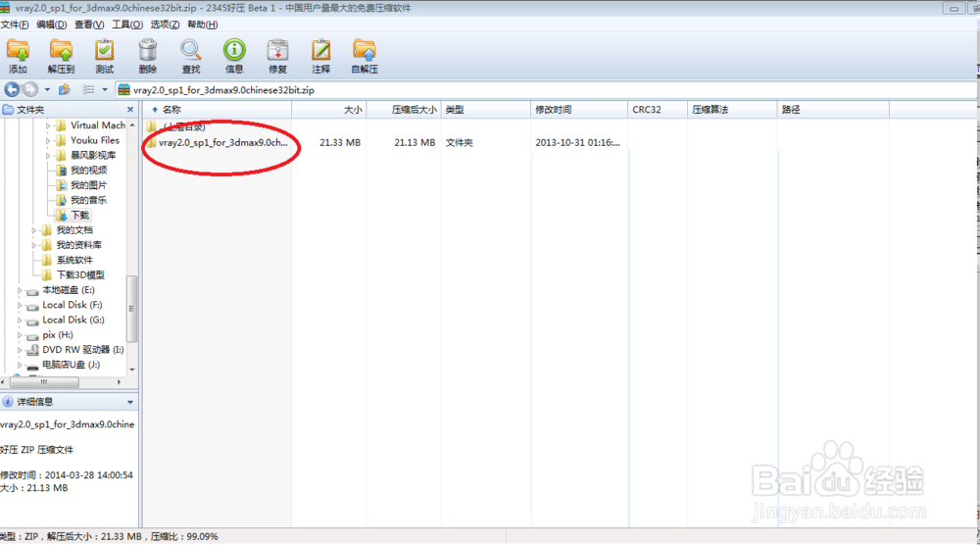Show archive 信息 (Info) icon
Screen dimensions: 980x545
point(234,51)
